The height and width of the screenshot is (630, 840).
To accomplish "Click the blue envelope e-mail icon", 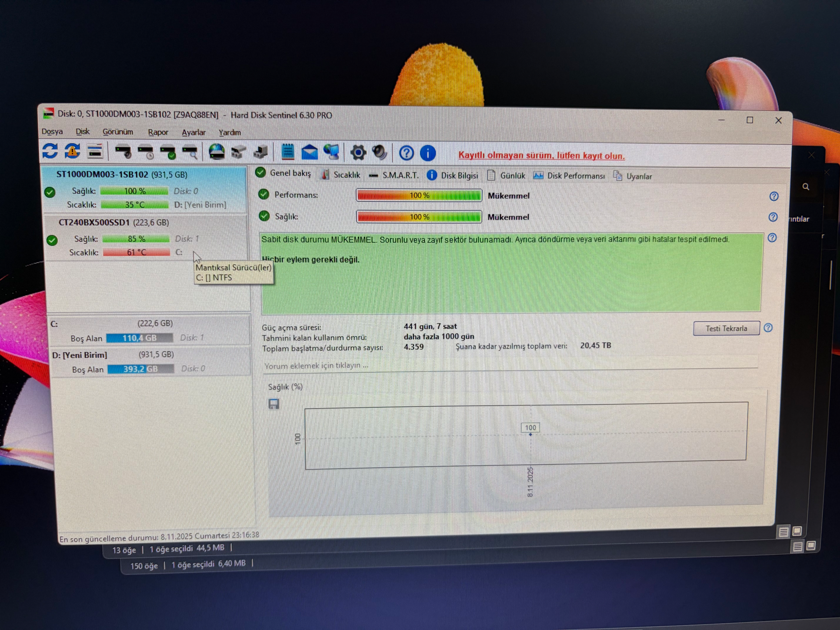I will pyautogui.click(x=310, y=152).
